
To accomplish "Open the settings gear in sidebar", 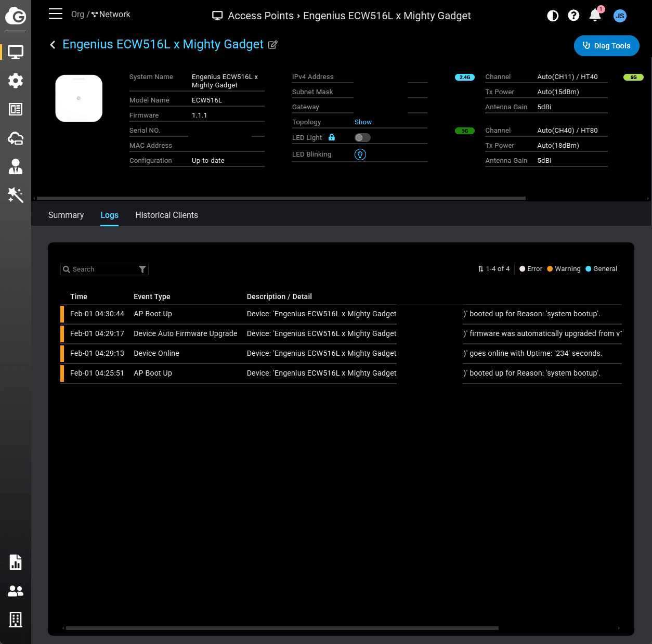I will tap(16, 81).
